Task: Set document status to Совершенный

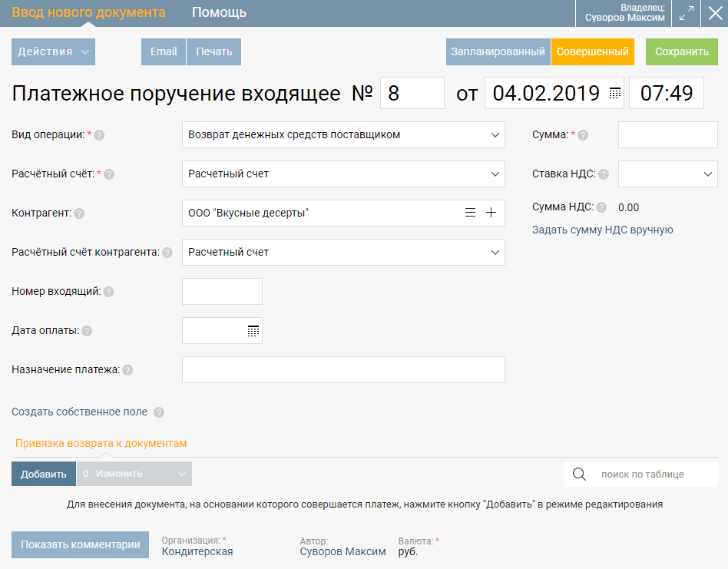Action: (592, 51)
